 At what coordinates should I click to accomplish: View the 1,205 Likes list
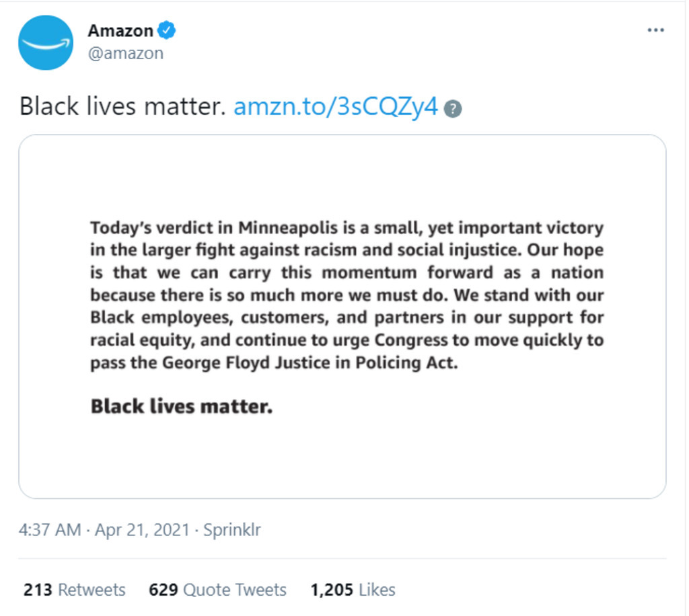pos(353,590)
